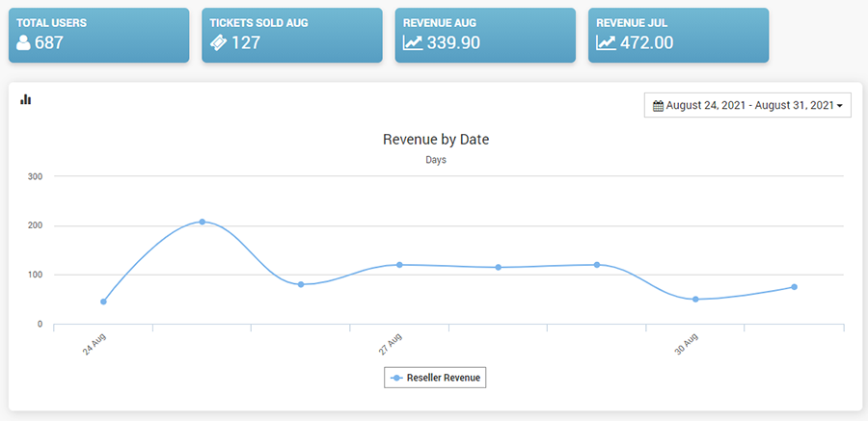Click the line chart icon in Revenue Jul card

pyautogui.click(x=606, y=42)
